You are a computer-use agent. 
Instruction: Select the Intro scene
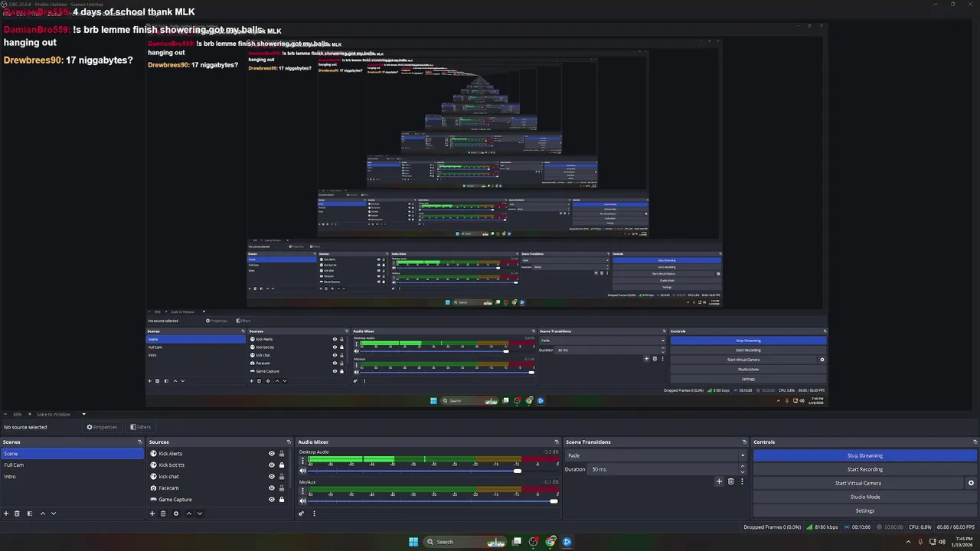click(x=72, y=477)
